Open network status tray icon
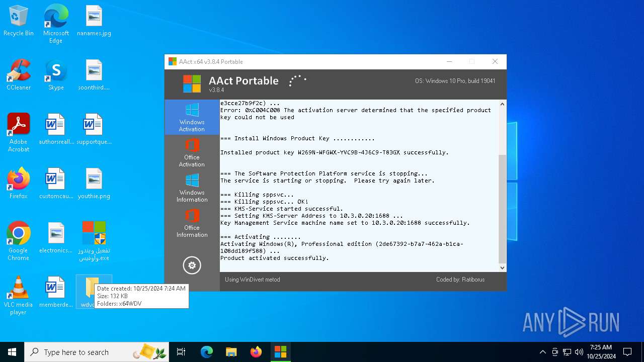Screen dimensions: 644x362 pyautogui.click(x=567, y=352)
